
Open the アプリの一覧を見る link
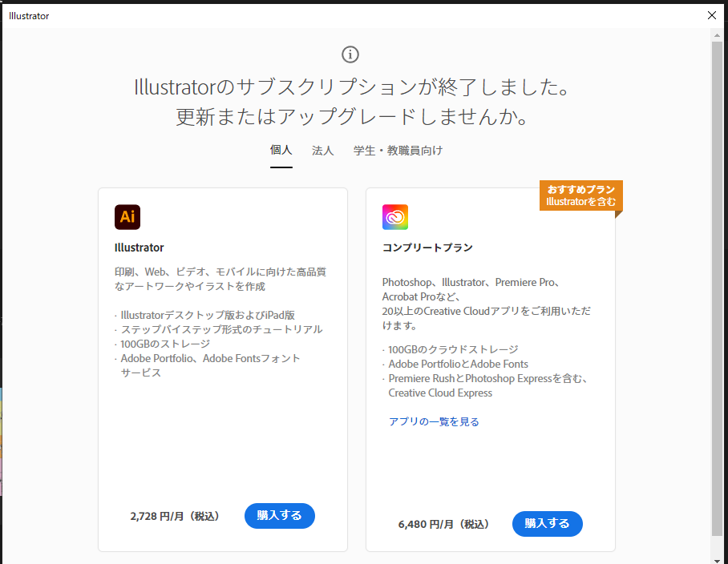(434, 421)
